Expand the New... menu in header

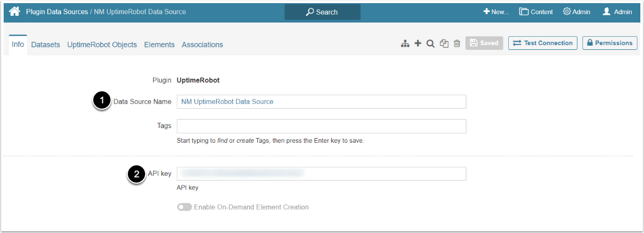[x=496, y=12]
